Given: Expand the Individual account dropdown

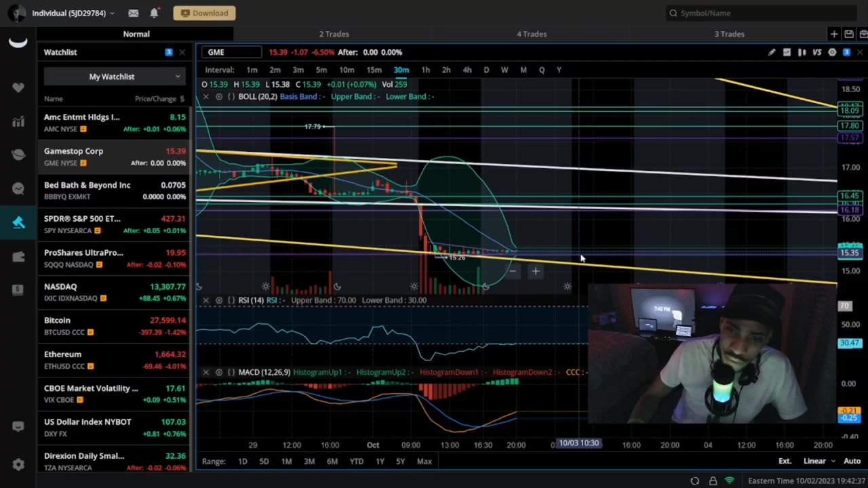Looking at the screenshot, I should pos(73,13).
